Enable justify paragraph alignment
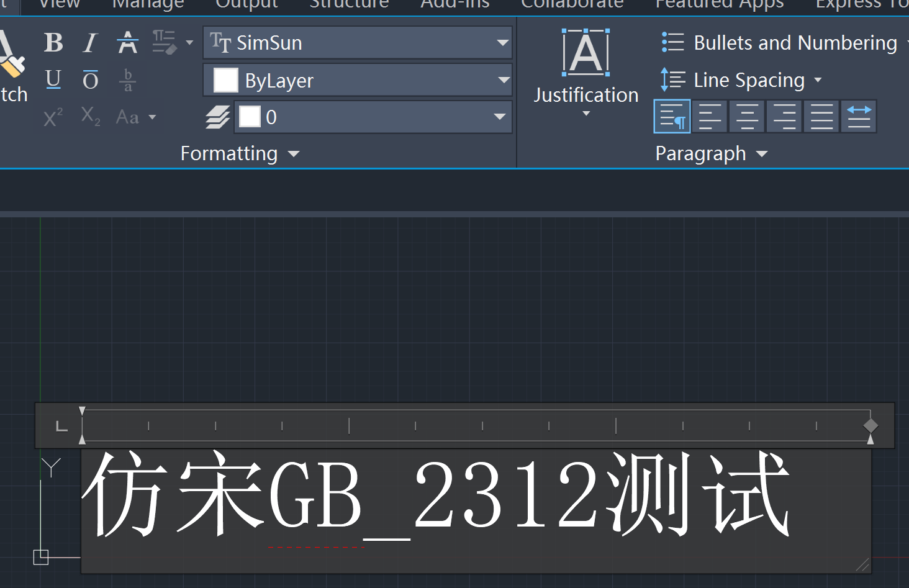The width and height of the screenshot is (909, 588). [x=821, y=116]
